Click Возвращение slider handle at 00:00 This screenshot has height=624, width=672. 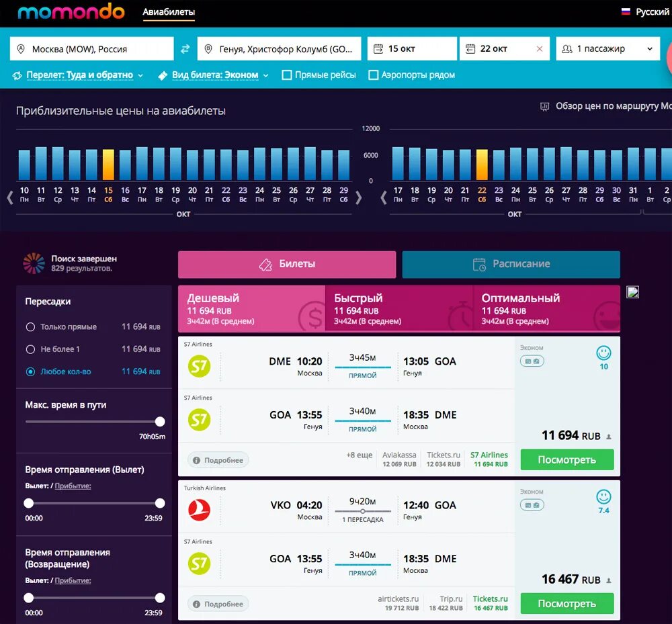point(29,598)
